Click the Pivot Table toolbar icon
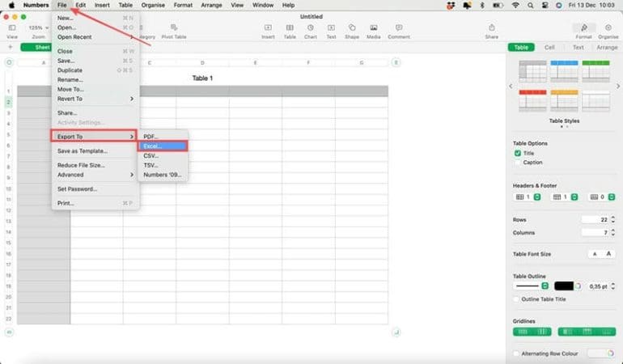Viewport: 623px width, 364px height. (174, 28)
